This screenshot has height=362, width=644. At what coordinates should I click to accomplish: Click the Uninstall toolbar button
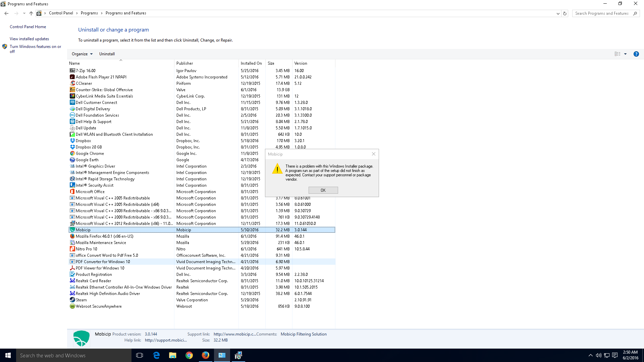click(x=107, y=54)
